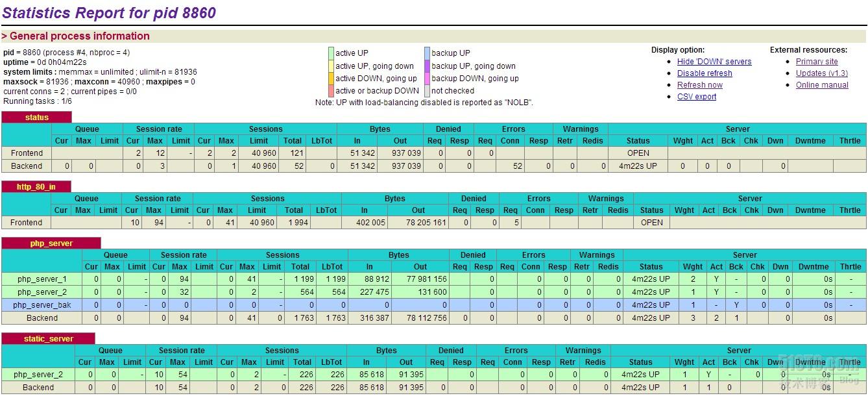Click the 'LbTot' column header in http_80_in table
The image size is (868, 398).
(326, 210)
